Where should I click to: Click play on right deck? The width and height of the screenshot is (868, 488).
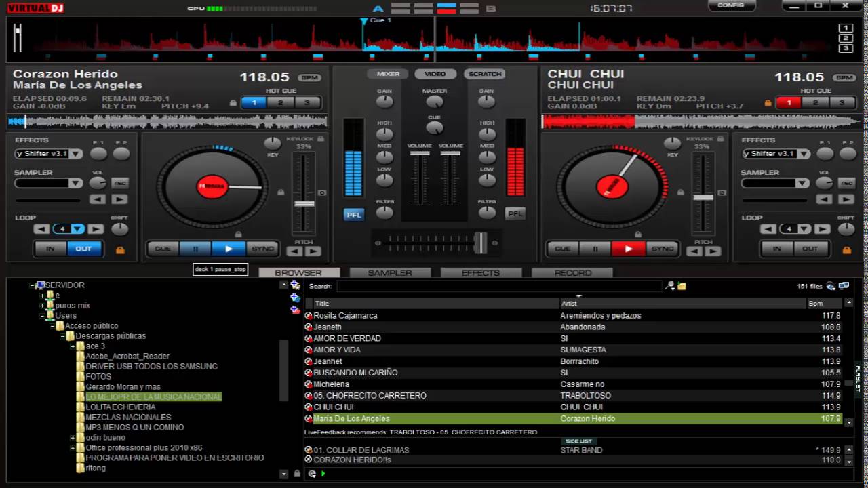(x=629, y=249)
